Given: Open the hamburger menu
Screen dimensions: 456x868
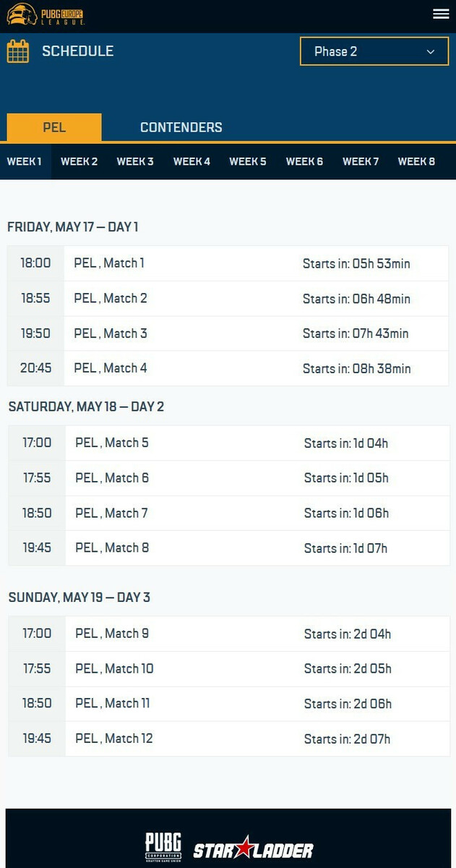Looking at the screenshot, I should [441, 14].
